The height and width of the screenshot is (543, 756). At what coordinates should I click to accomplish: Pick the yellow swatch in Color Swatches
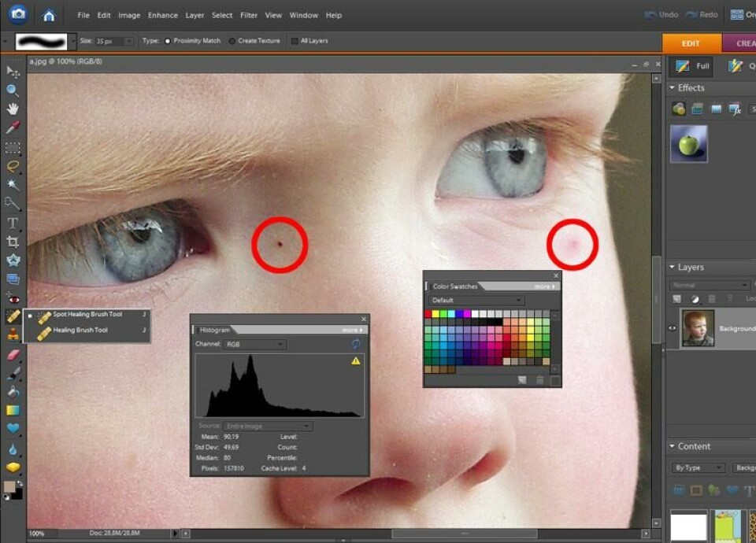(x=435, y=314)
